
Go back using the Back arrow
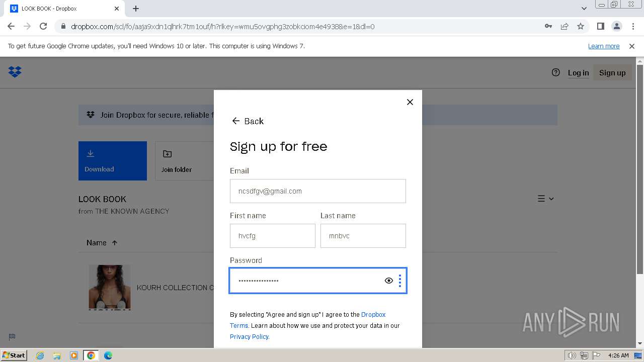(x=247, y=121)
